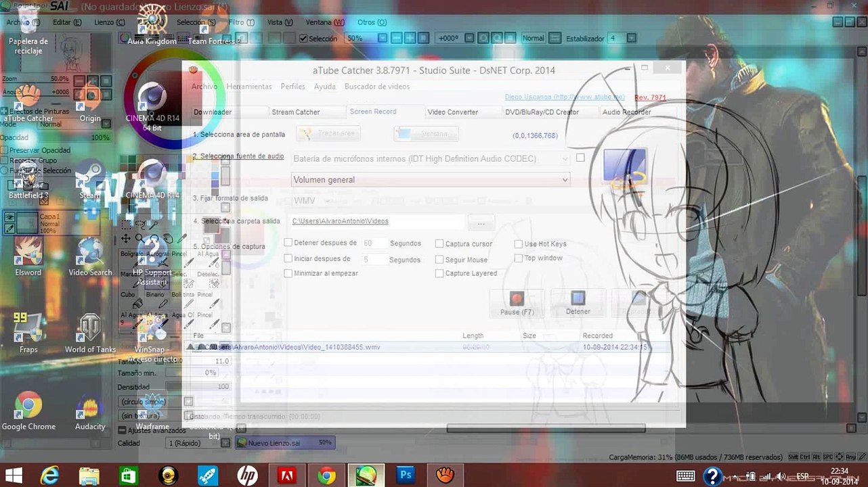Click the Trazar area button

[x=327, y=134]
